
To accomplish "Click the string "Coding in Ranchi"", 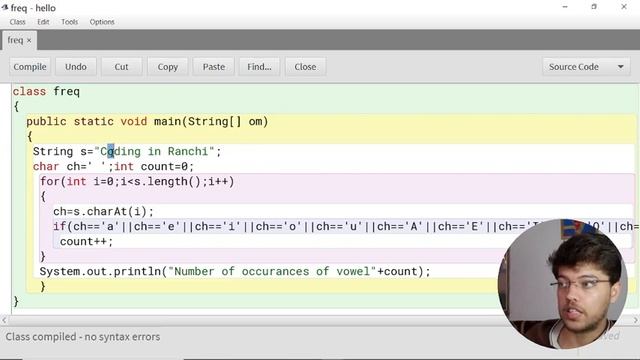I will [x=154, y=151].
